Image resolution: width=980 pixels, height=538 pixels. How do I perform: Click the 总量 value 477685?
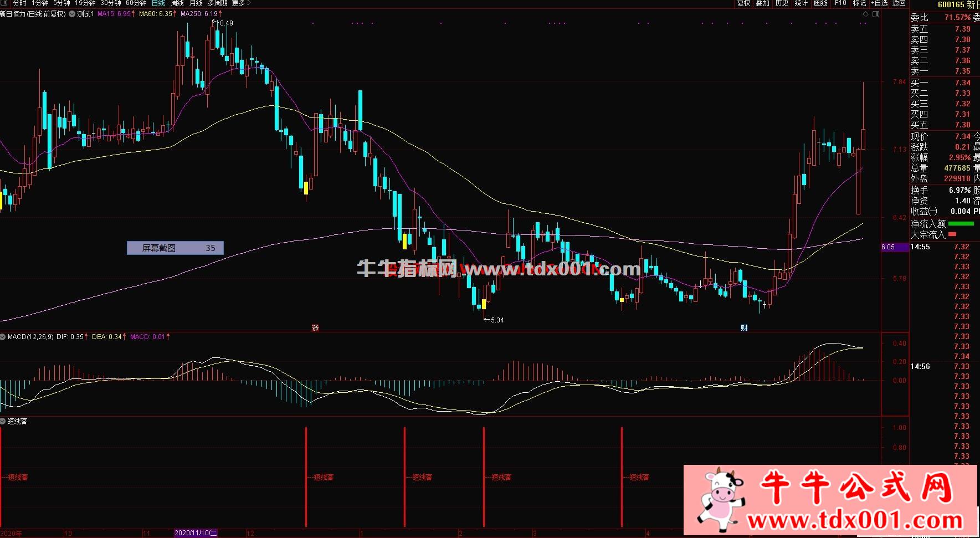(x=957, y=168)
